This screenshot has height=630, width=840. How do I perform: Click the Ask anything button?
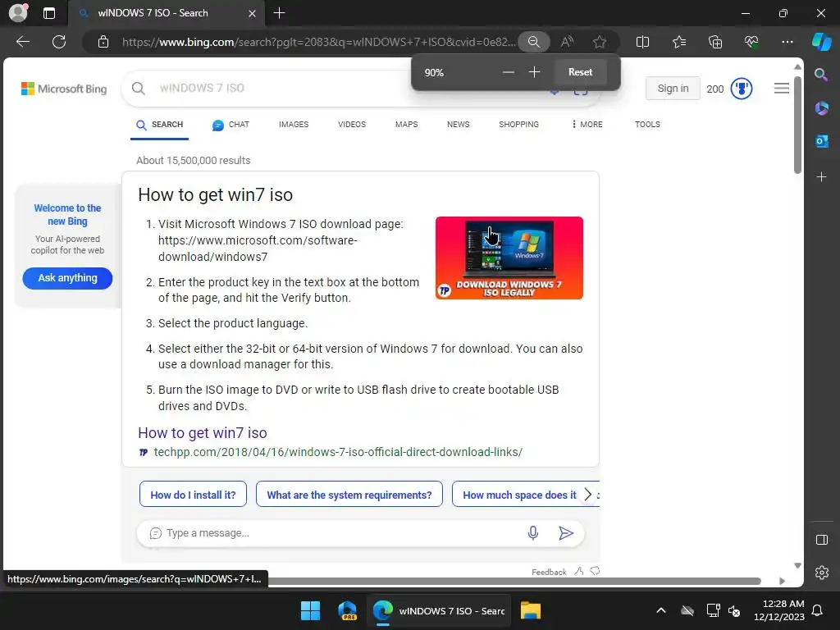(67, 278)
